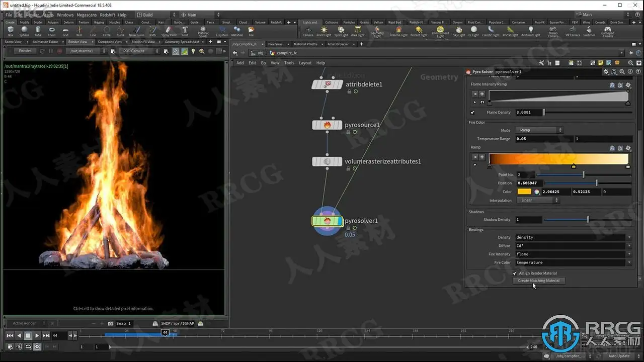This screenshot has height=362, width=644.
Task: Open the Diffuse binding dropdown arrow
Action: pyautogui.click(x=629, y=246)
